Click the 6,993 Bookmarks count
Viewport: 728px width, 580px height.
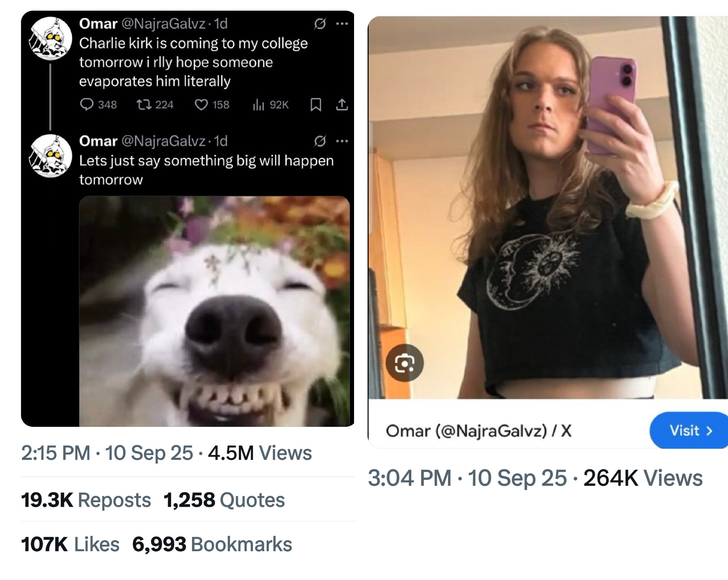[212, 544]
